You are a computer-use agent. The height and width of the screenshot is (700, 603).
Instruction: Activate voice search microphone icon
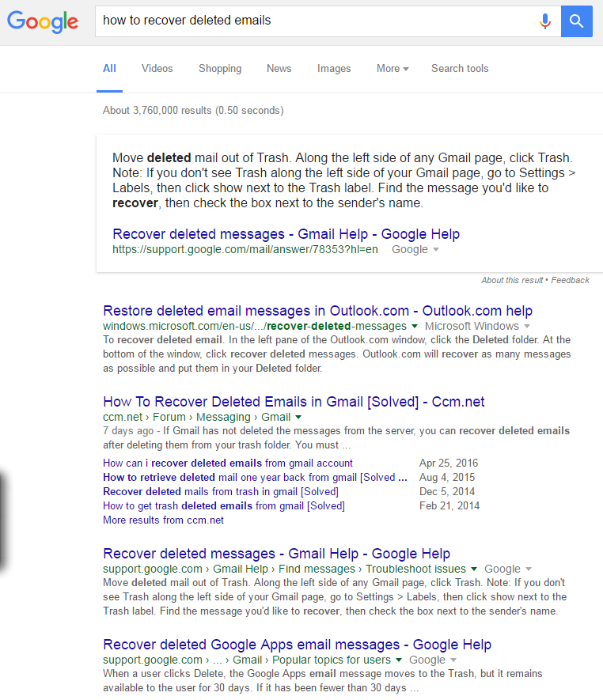tap(545, 21)
